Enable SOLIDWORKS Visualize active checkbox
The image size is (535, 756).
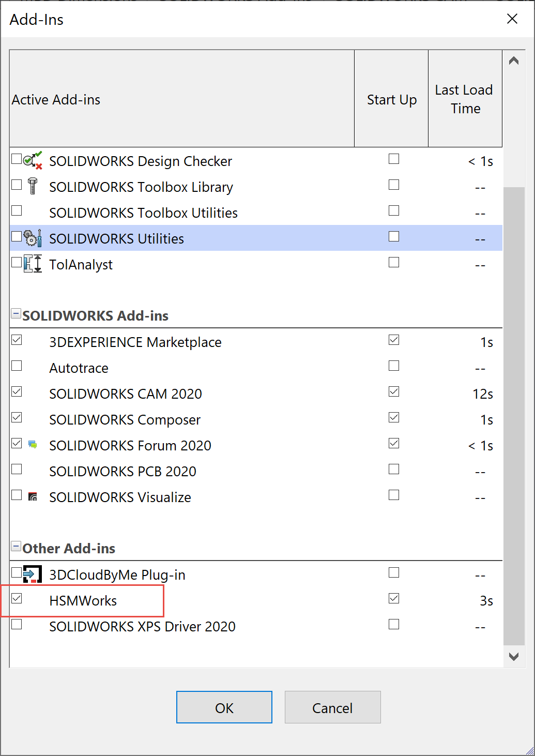[x=17, y=495]
